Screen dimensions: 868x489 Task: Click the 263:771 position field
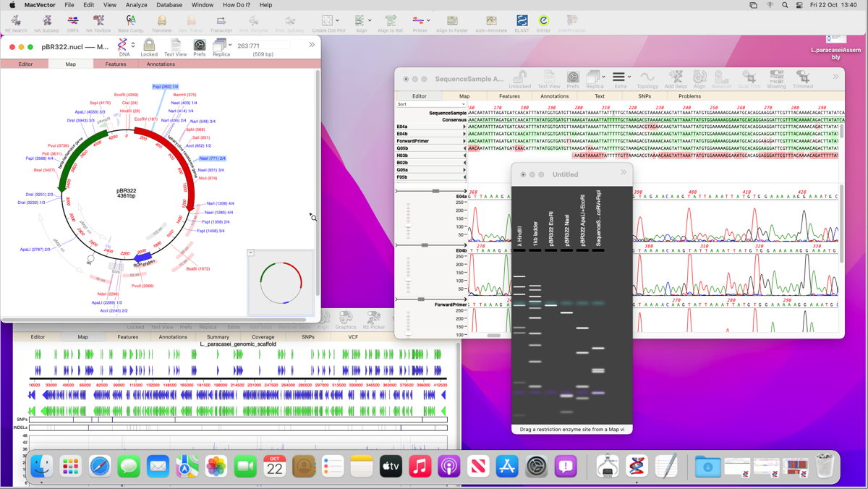click(x=263, y=46)
